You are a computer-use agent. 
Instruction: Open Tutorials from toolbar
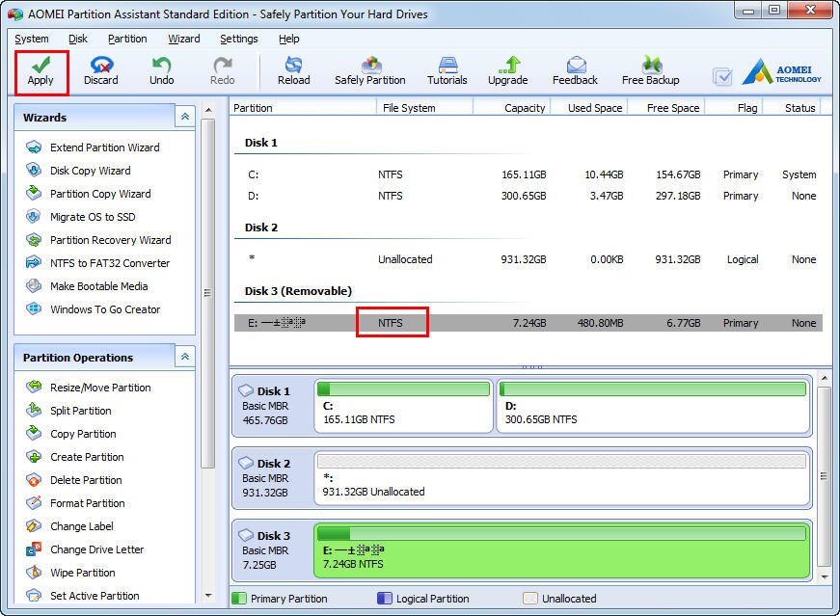447,71
